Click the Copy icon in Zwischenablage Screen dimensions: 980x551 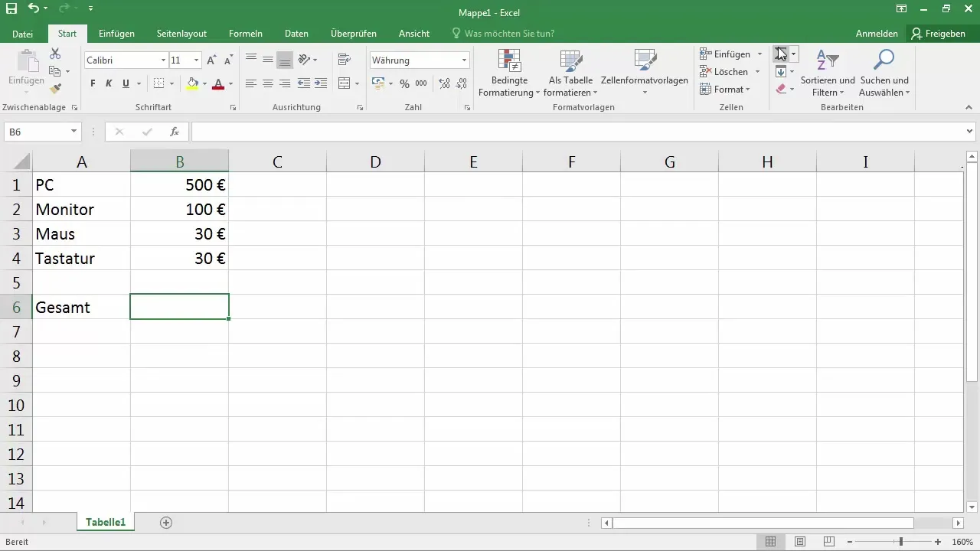[55, 71]
